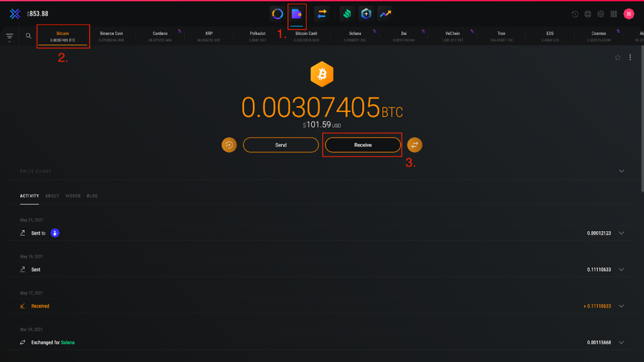This screenshot has width=644, height=362.
Task: Select the Binance Coin asset tab
Action: point(111,36)
